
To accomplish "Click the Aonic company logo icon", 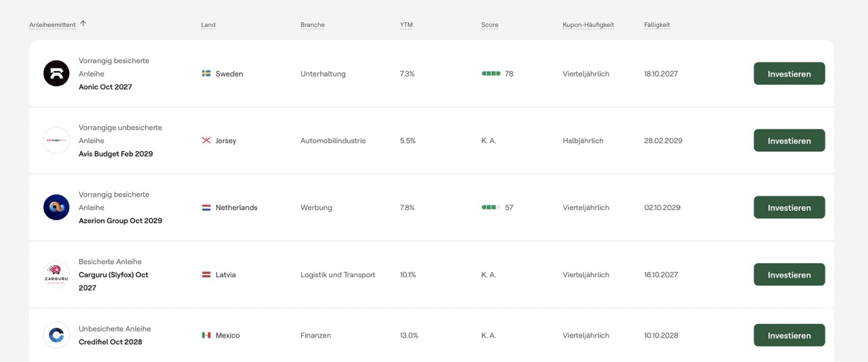I will tap(56, 73).
